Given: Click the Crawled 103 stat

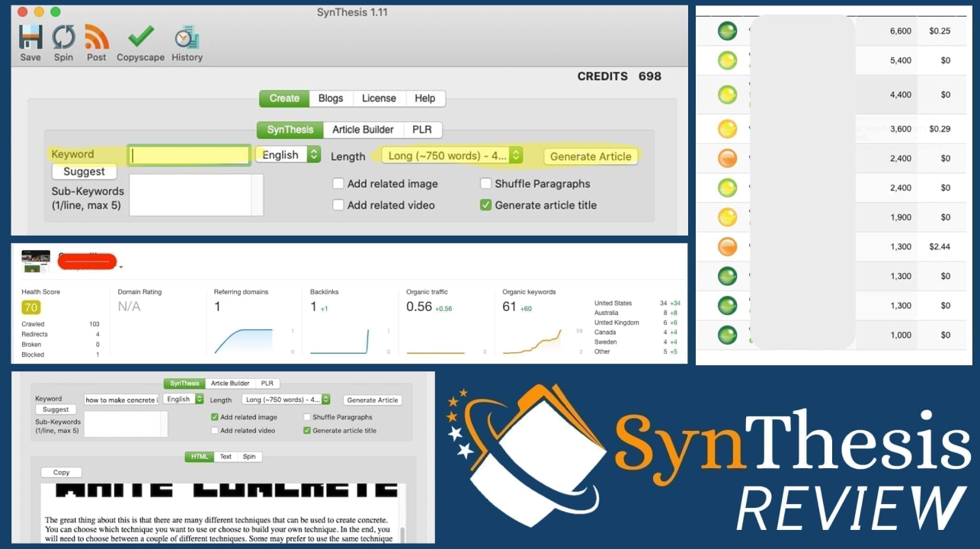Looking at the screenshot, I should [x=60, y=324].
